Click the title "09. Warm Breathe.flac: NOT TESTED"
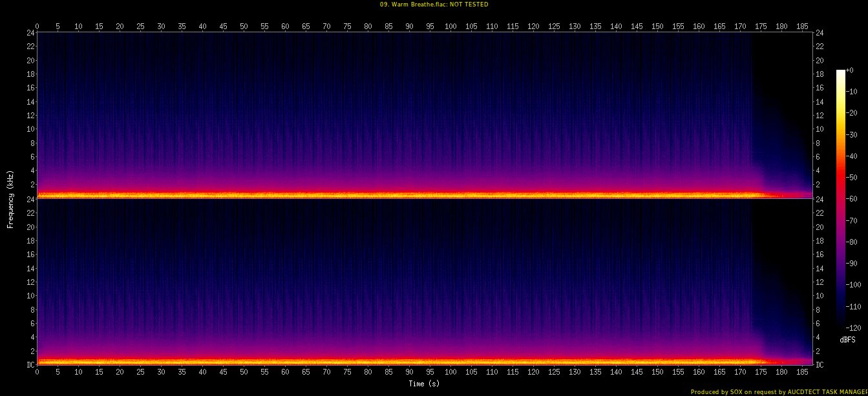Screen dimensions: 868x396 [434, 5]
